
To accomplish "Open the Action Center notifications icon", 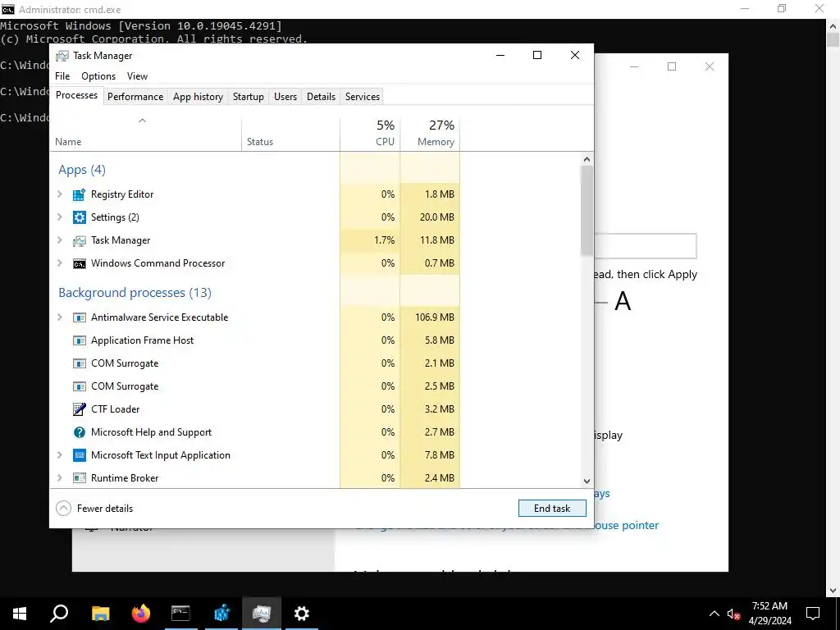I will (x=813, y=614).
